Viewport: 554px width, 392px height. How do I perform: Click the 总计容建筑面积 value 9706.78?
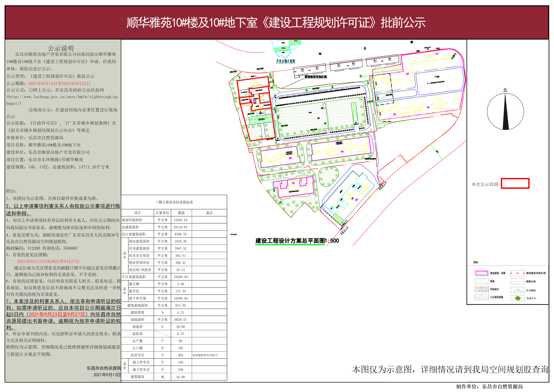click(181, 234)
